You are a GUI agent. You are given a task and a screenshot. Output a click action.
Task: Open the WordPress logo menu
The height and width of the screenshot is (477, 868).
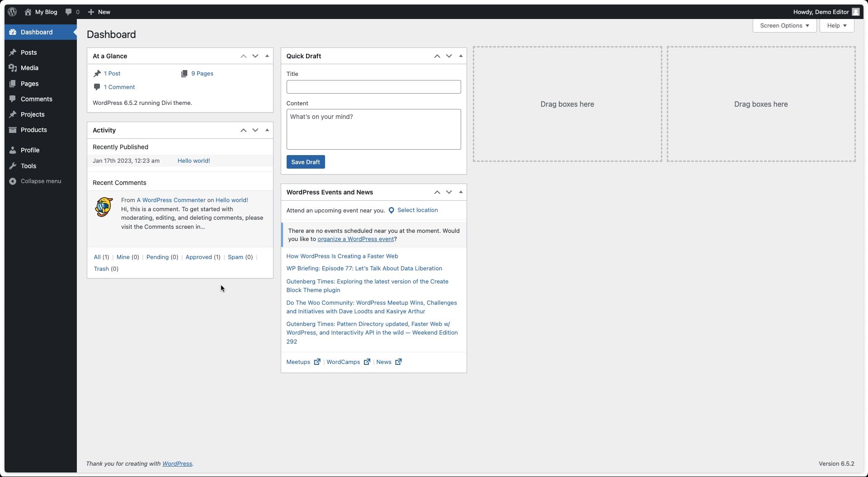point(12,12)
